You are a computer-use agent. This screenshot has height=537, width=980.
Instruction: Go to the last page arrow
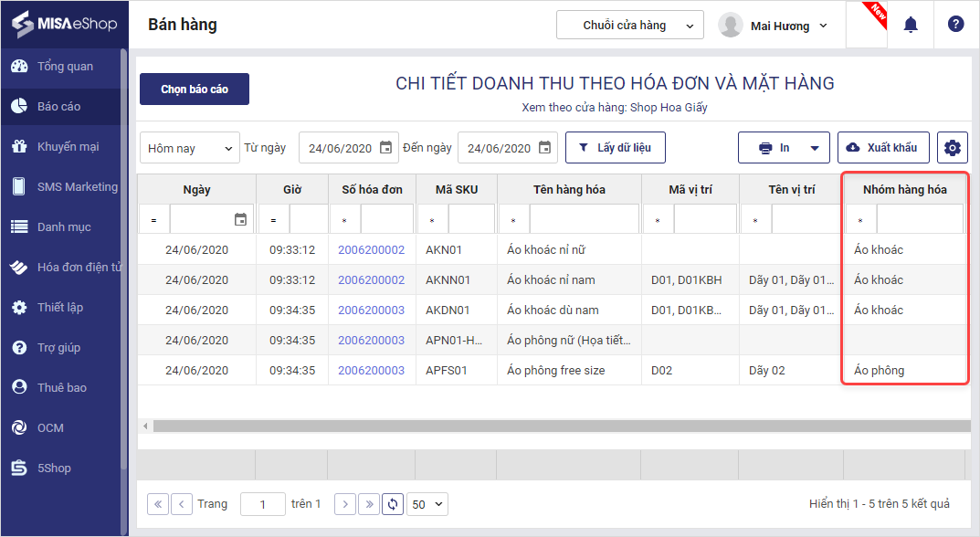(368, 504)
